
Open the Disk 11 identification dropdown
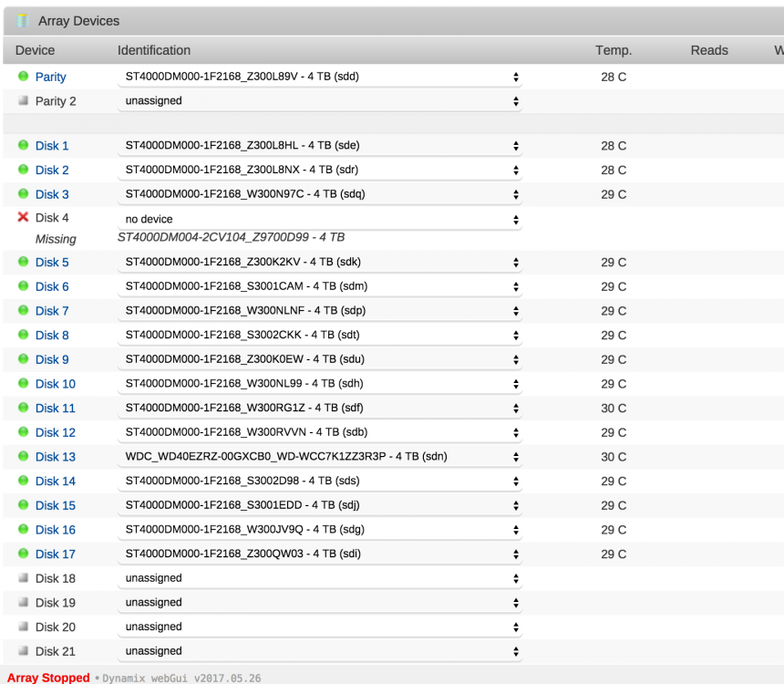click(320, 408)
